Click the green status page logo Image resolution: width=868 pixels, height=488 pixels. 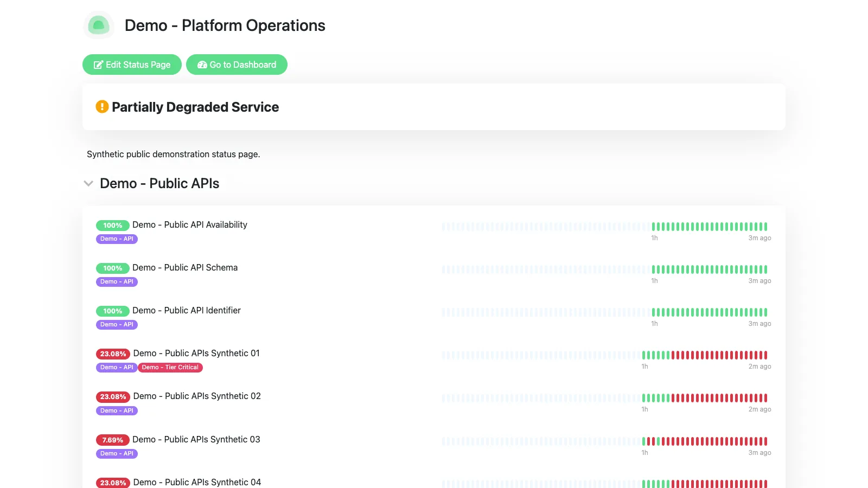[99, 25]
